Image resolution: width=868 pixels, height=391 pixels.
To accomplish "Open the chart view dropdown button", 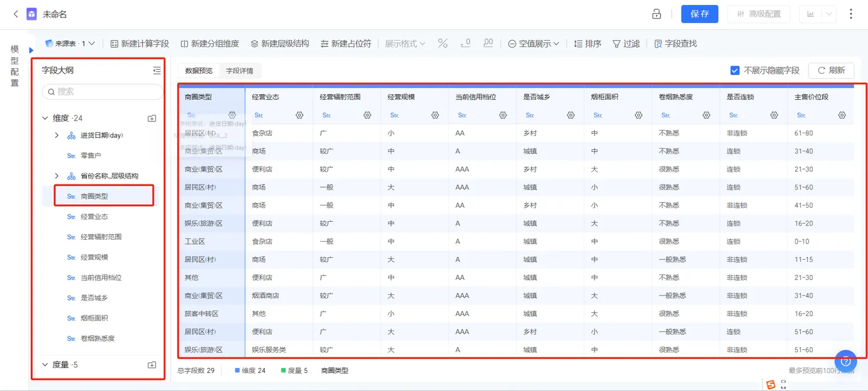I will click(818, 14).
